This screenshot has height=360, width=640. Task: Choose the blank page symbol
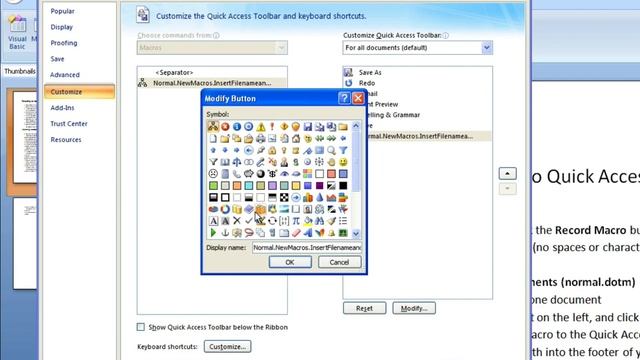(213, 138)
